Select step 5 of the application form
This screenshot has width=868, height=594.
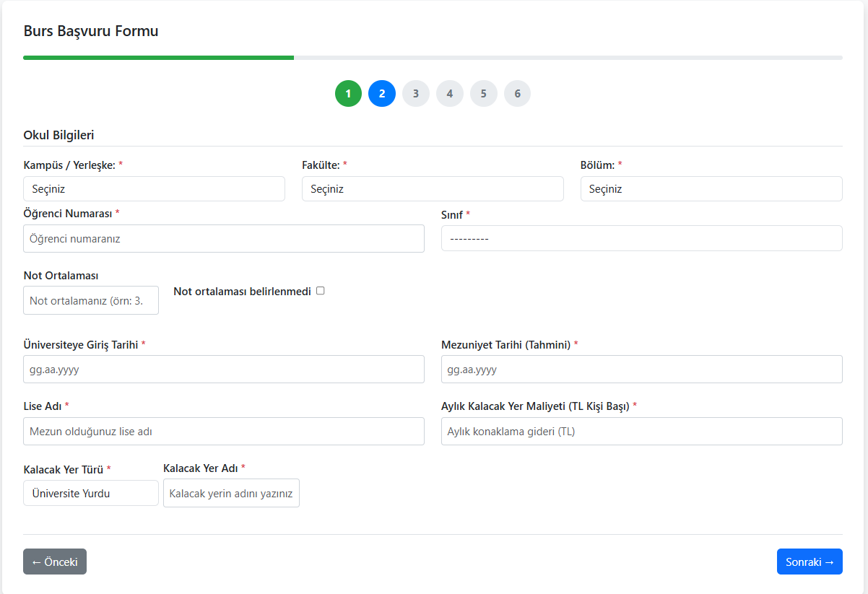pyautogui.click(x=484, y=93)
